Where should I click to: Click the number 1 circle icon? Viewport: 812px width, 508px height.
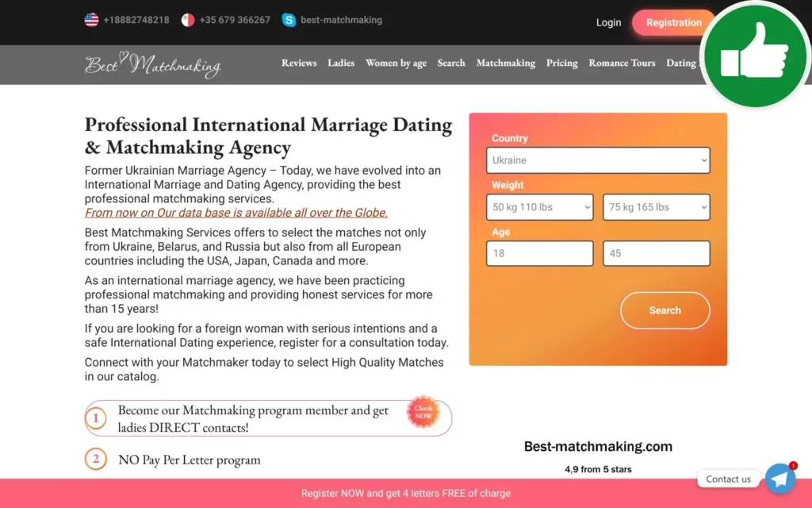[x=96, y=418]
